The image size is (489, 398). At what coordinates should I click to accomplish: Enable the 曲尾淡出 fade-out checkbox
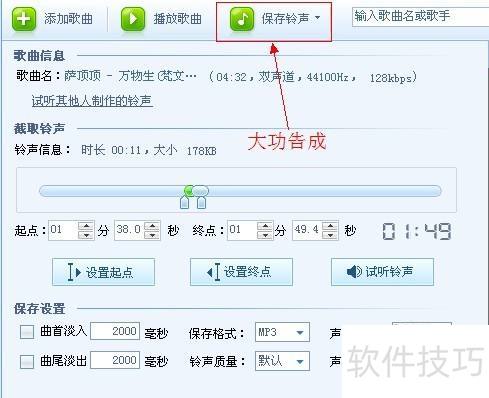point(27,361)
